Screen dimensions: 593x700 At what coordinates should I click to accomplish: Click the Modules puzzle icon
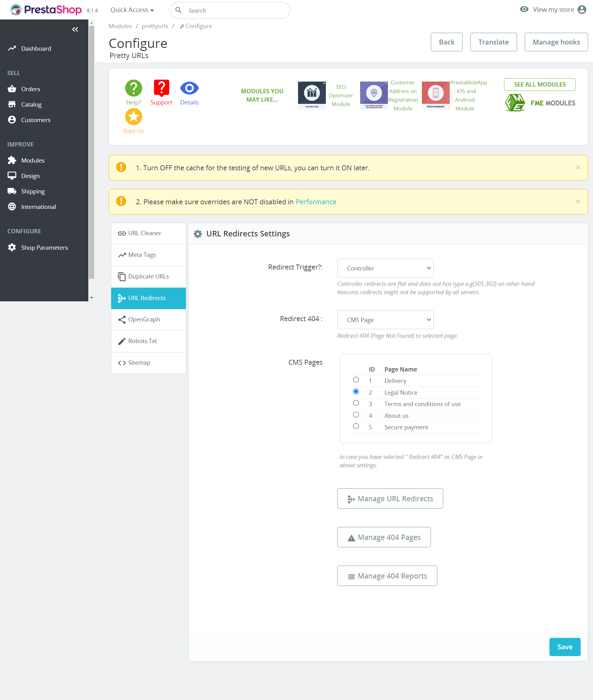point(12,160)
